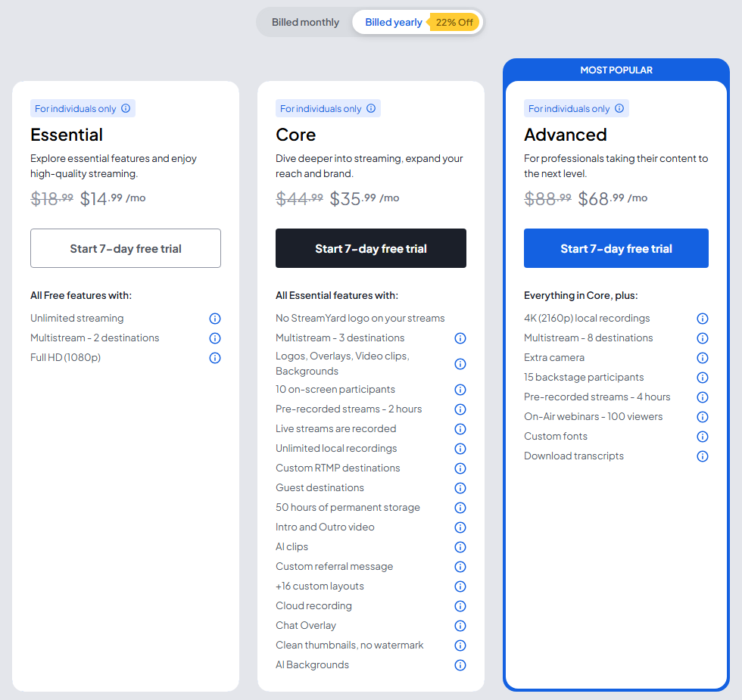Show info for 15 backstage participants
The width and height of the screenshot is (742, 700).
pyautogui.click(x=703, y=378)
